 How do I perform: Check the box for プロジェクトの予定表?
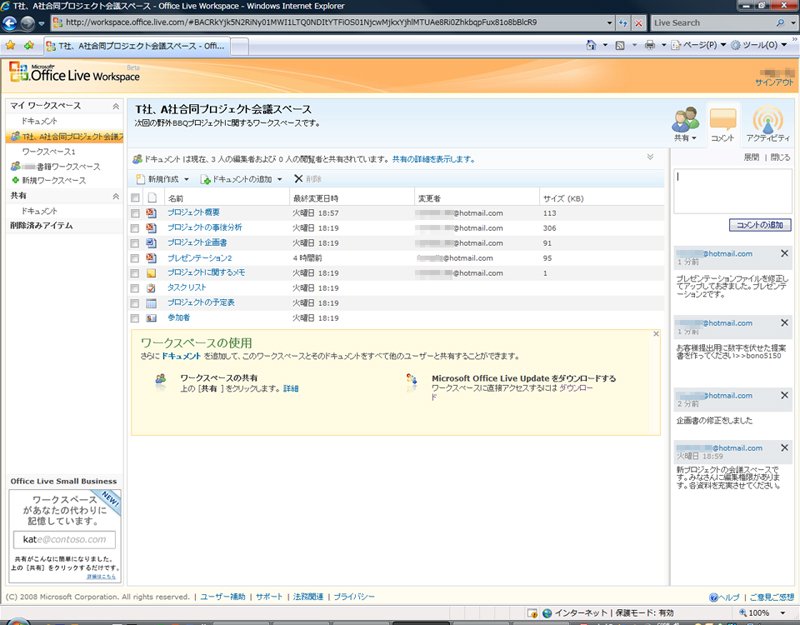tap(135, 304)
